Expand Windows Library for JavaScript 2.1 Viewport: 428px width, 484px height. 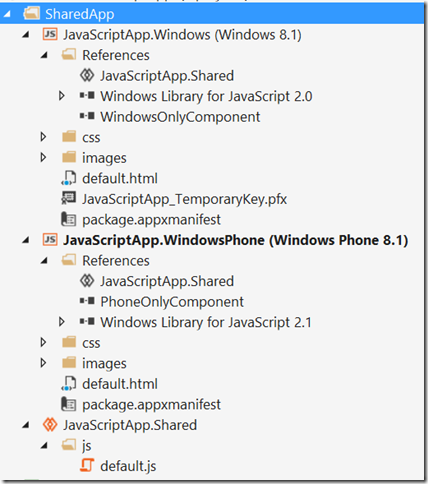[x=62, y=322]
